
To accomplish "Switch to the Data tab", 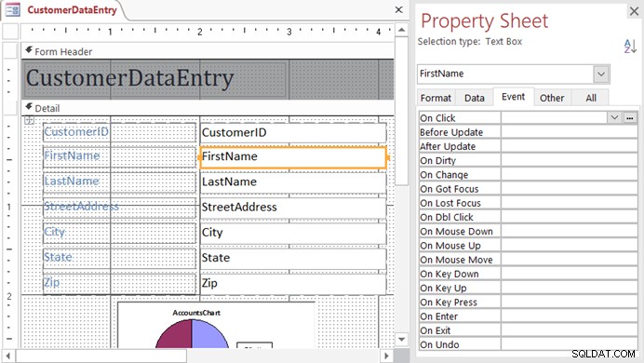I will pyautogui.click(x=475, y=98).
